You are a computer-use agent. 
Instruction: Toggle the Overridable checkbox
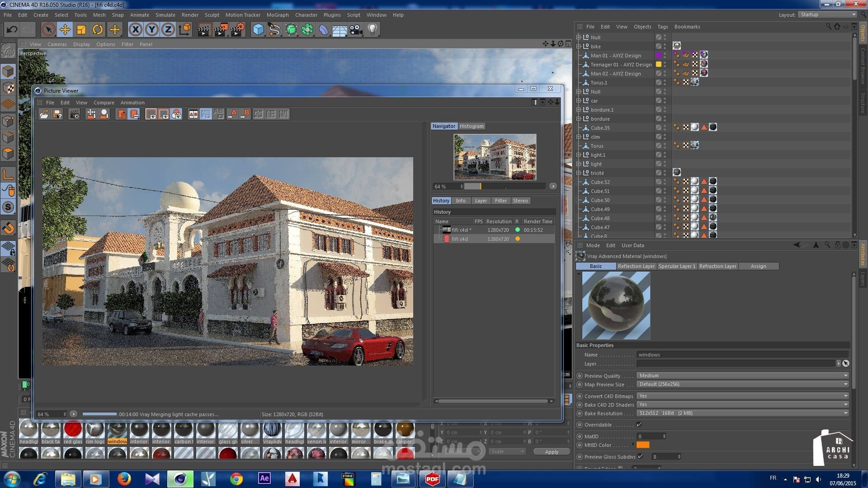639,425
